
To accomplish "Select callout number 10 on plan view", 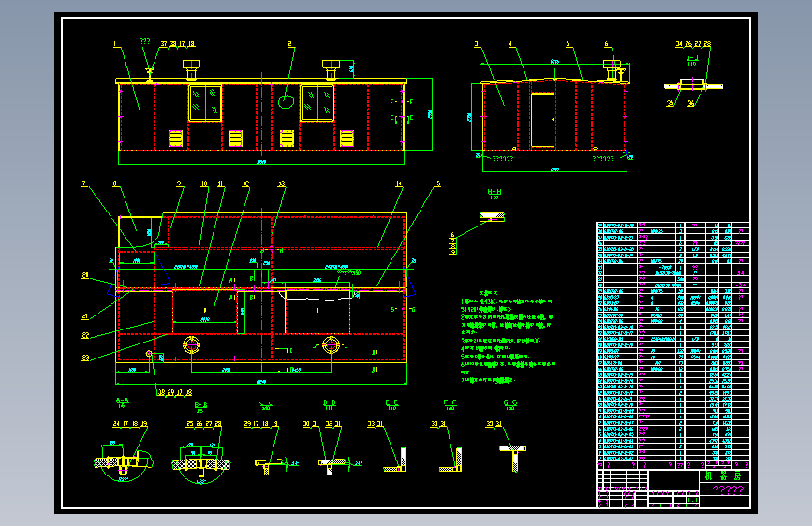I will (204, 183).
